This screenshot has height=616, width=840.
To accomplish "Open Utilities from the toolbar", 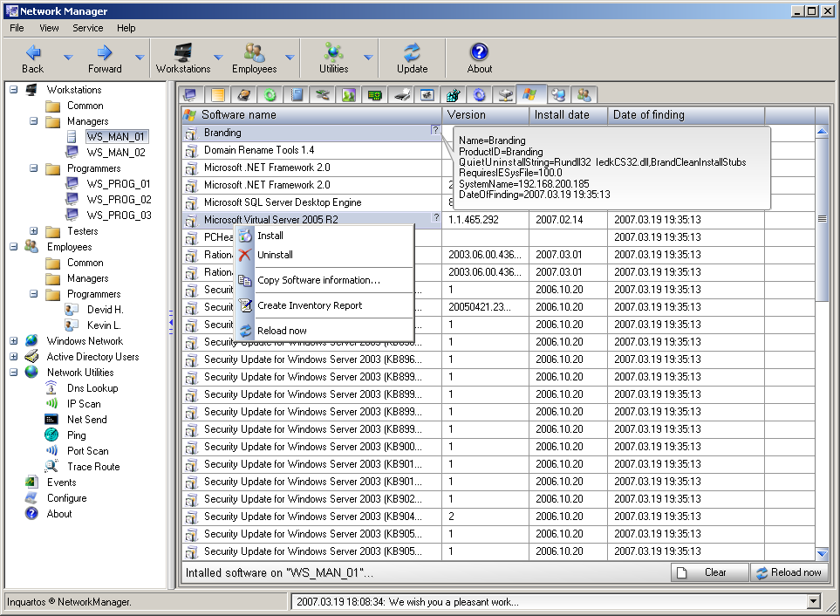I will tap(333, 58).
